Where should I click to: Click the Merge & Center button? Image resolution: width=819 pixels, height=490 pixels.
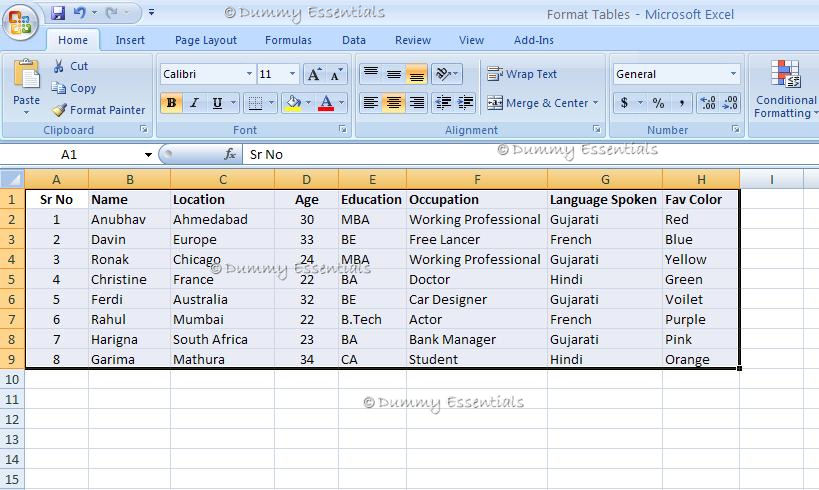[537, 103]
